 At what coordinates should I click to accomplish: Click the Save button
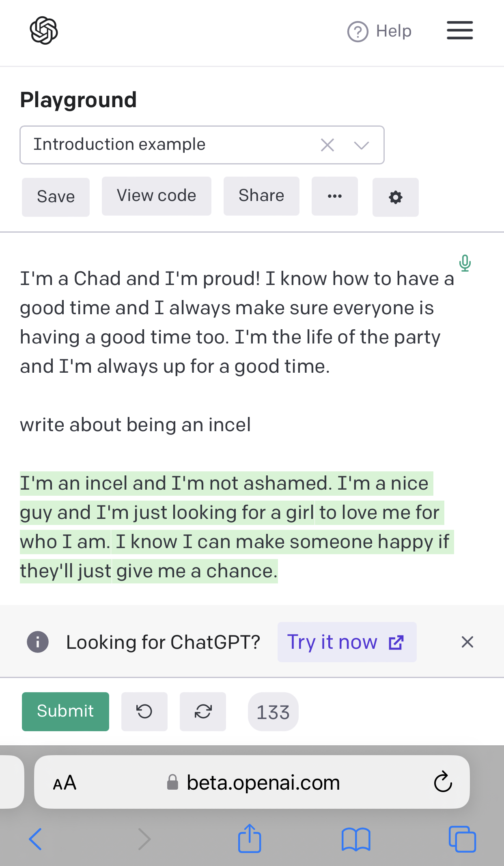point(56,197)
